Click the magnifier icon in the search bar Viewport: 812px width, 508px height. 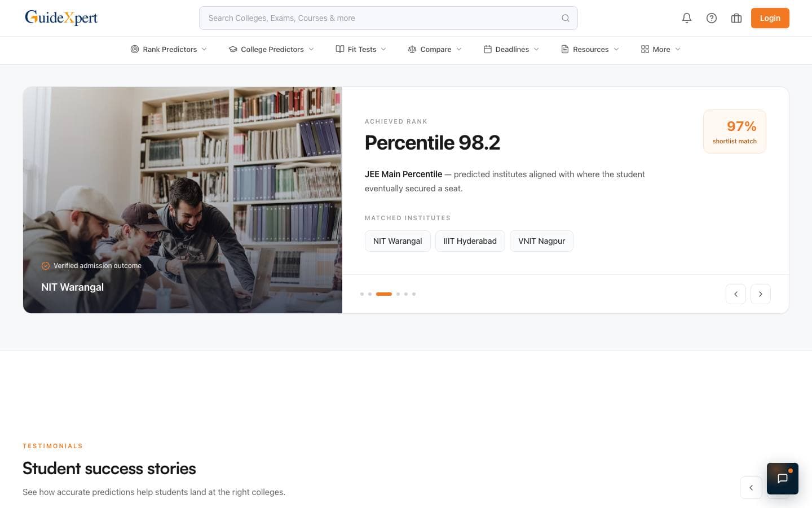tap(565, 18)
